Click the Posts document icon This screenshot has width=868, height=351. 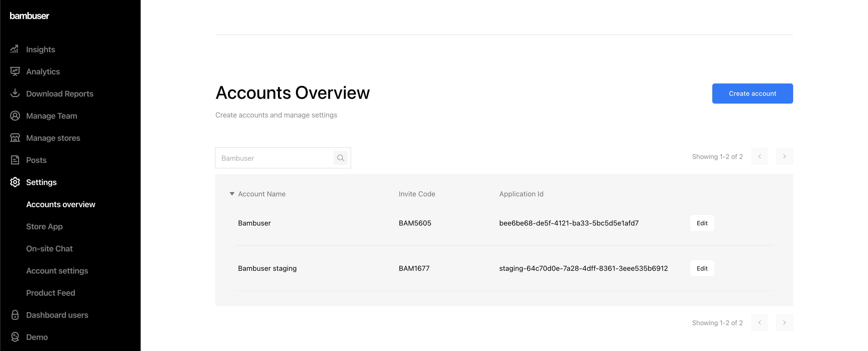(15, 160)
